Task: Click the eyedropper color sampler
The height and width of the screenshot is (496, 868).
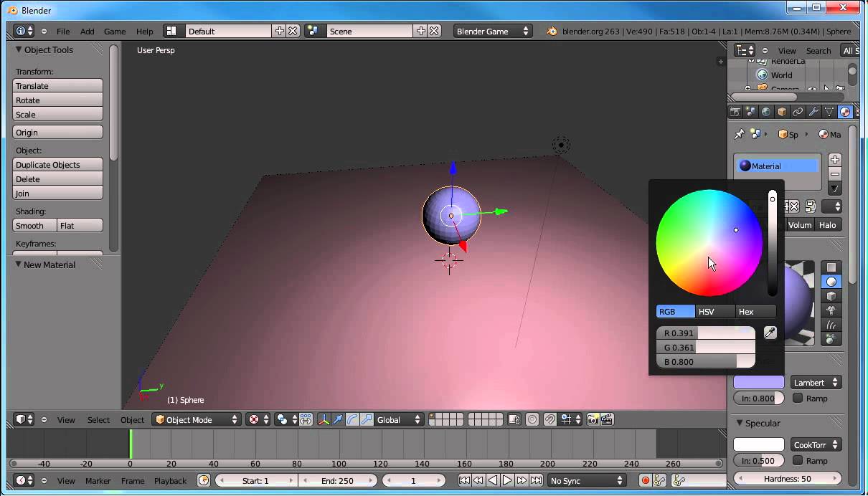Action: tap(770, 333)
